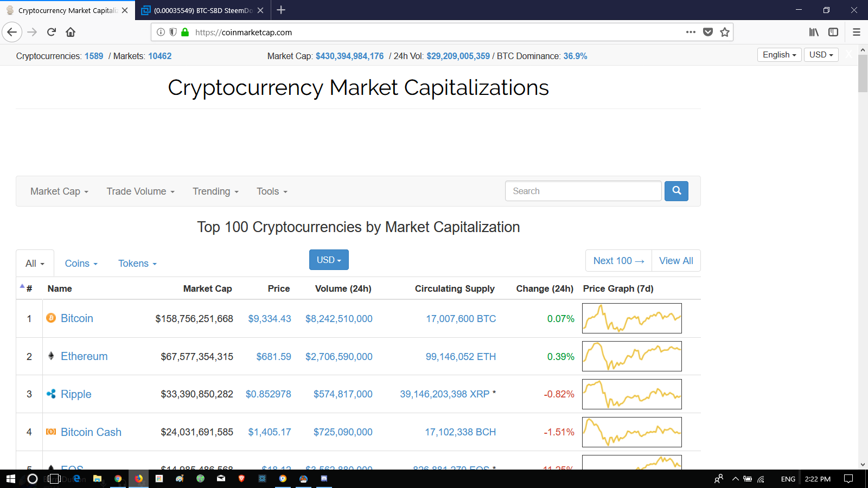This screenshot has height=488, width=868.
Task: Expand the English language dropdown
Action: point(779,55)
